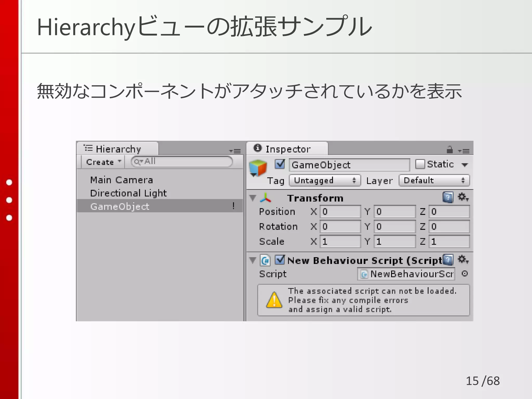The image size is (532, 399).
Task: Enable the Static checkbox
Action: tap(420, 164)
